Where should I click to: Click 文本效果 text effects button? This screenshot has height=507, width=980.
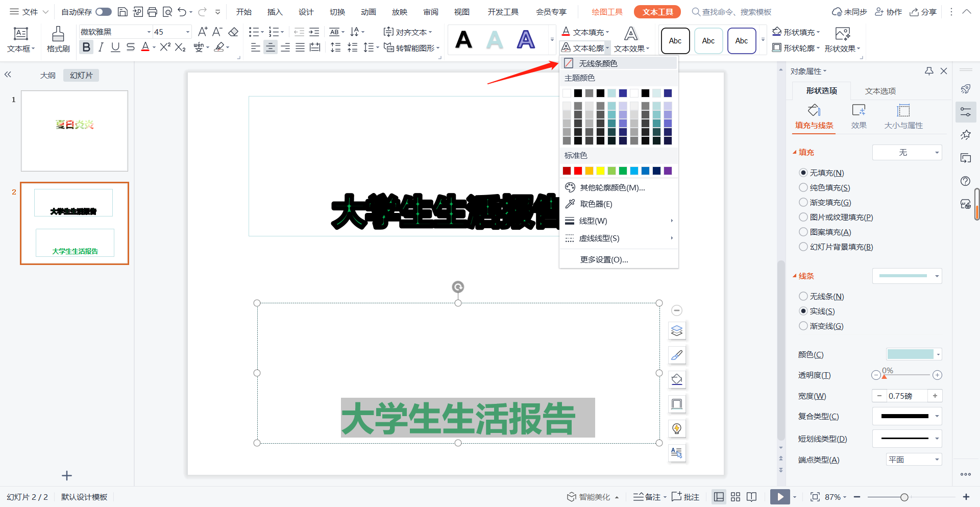[x=631, y=40]
